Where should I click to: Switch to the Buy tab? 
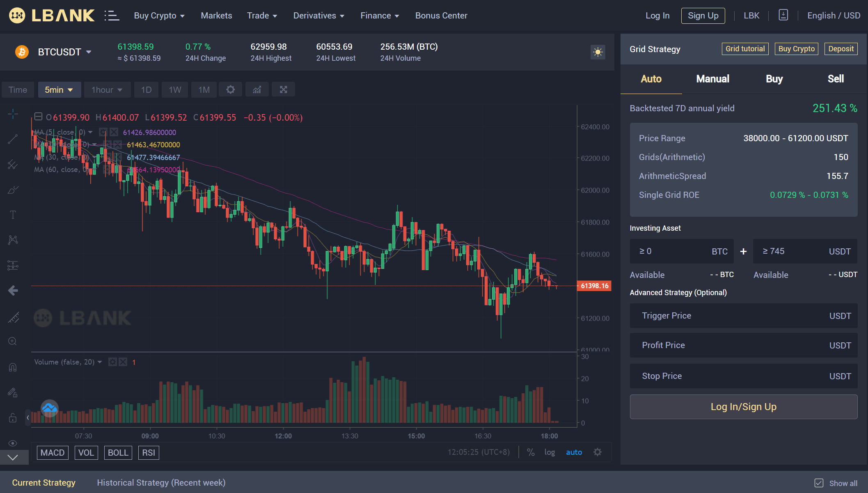[x=774, y=79]
